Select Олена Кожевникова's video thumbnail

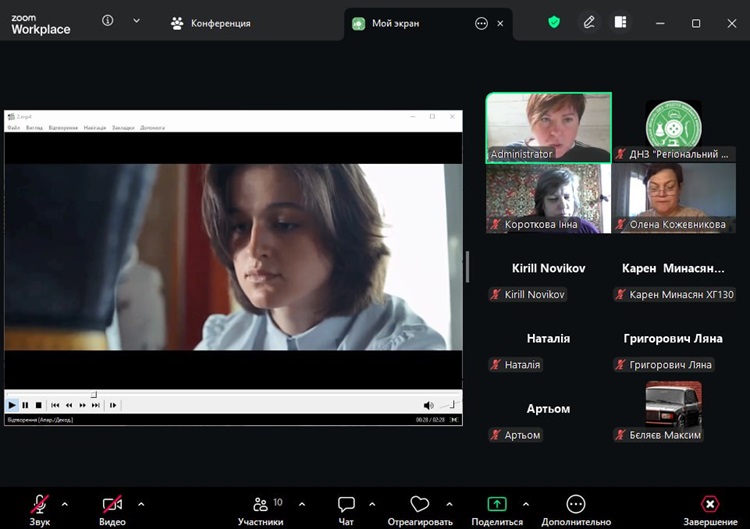(672, 195)
